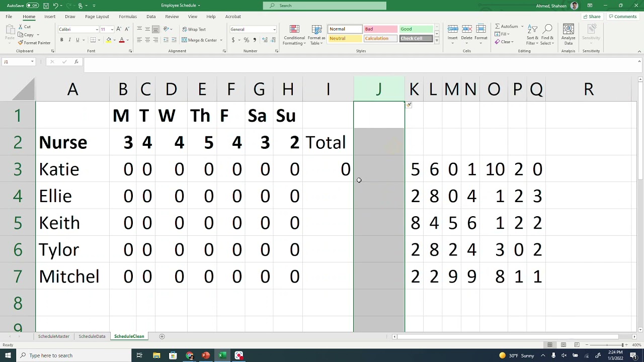Click the AutoSum button

tap(506, 27)
